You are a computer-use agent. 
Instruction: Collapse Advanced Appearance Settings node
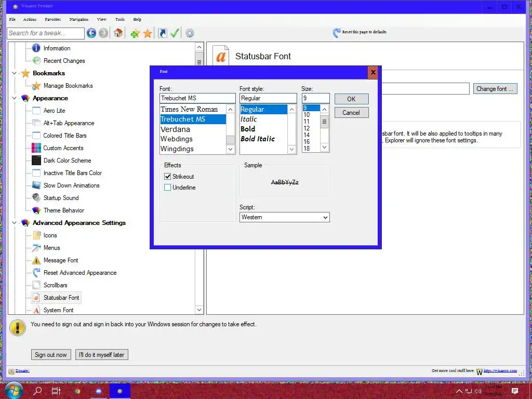pyautogui.click(x=14, y=223)
